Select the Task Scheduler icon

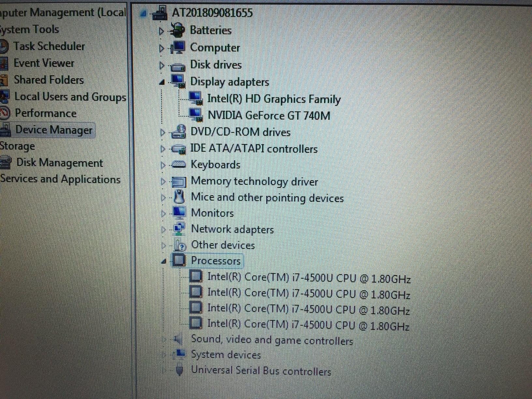click(5, 46)
